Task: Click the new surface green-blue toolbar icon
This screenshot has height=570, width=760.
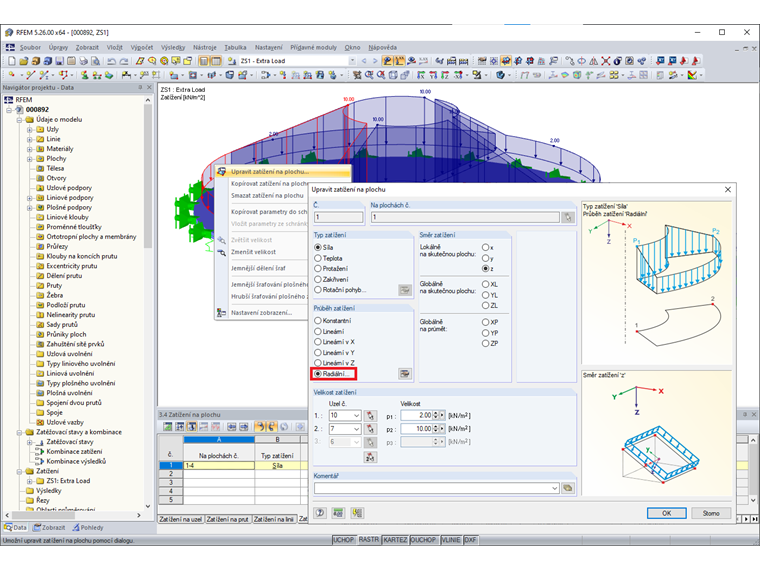Action: tap(109, 75)
